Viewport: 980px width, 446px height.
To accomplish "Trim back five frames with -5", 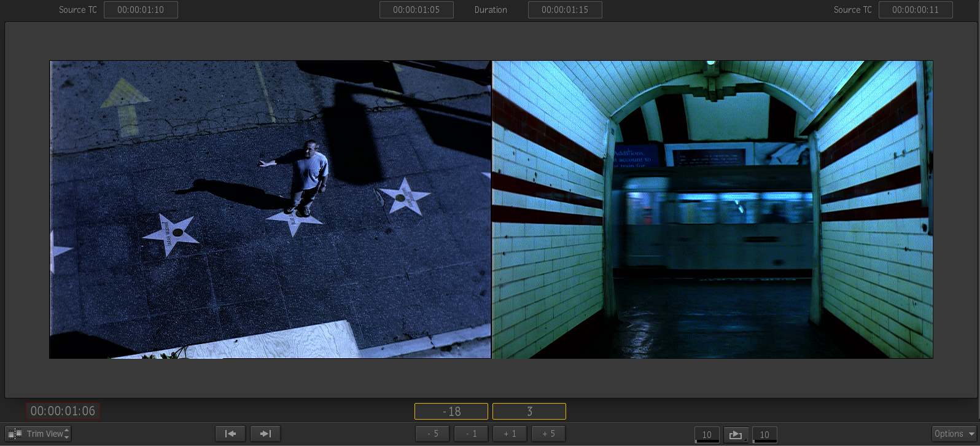I will point(433,434).
